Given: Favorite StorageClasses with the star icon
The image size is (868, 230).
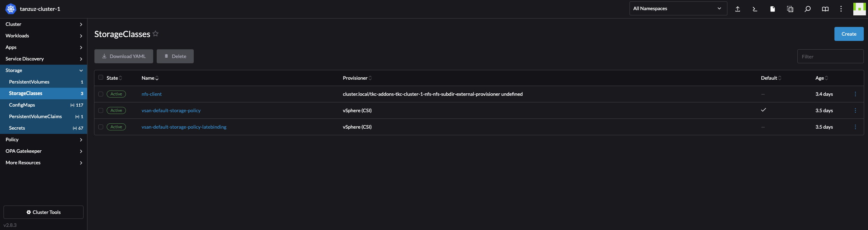Looking at the screenshot, I should (156, 34).
